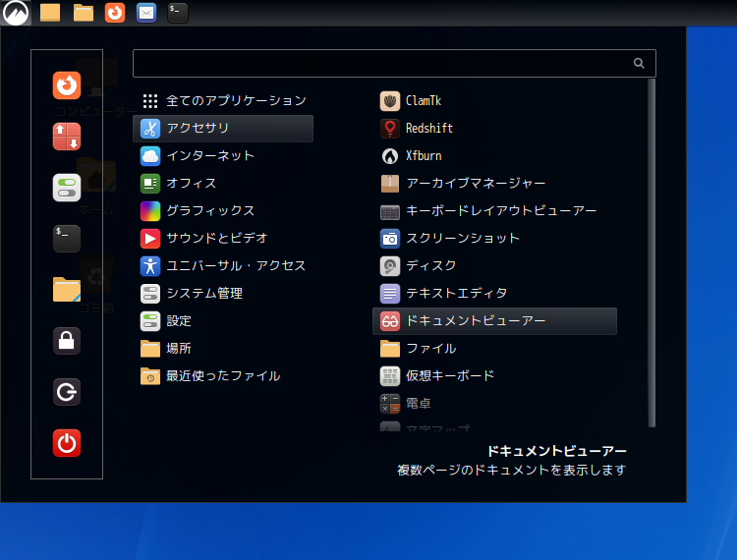Click show desktop icon in top panel
This screenshot has height=560, width=737.
[x=50, y=12]
